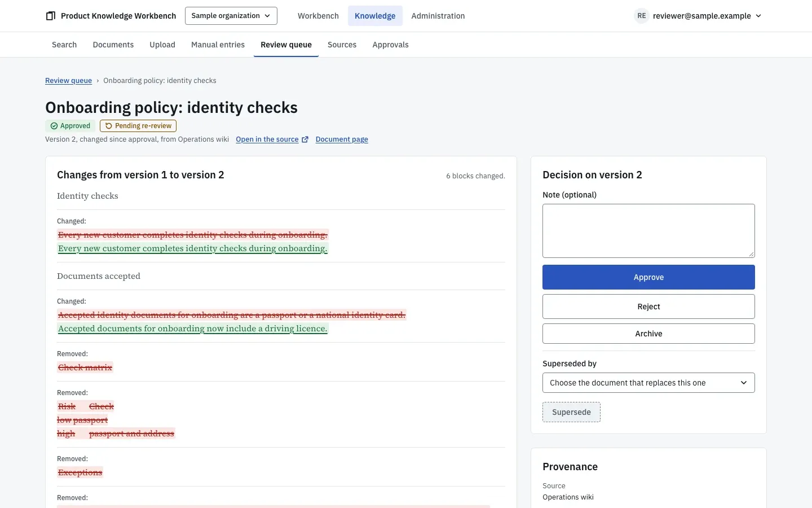
Task: Click the Supersede button
Action: point(571,412)
